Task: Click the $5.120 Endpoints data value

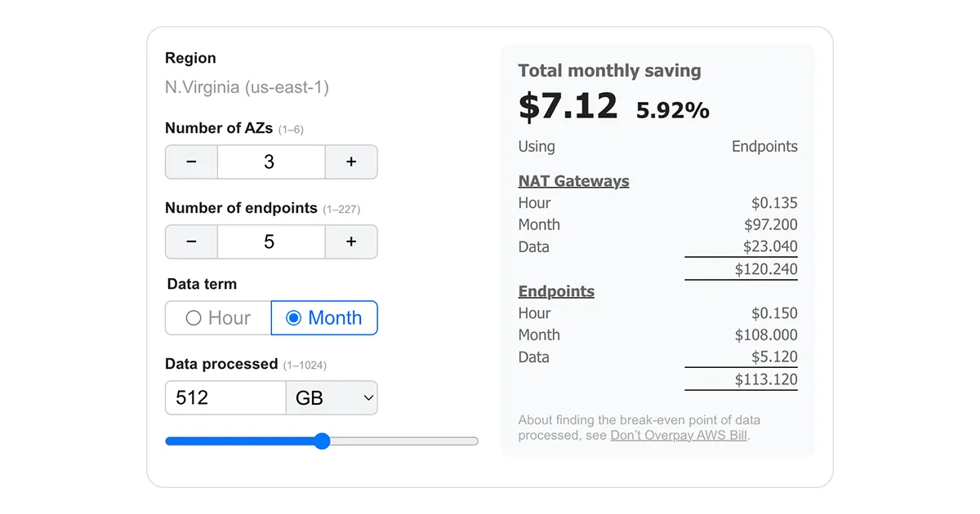Action: (x=774, y=357)
